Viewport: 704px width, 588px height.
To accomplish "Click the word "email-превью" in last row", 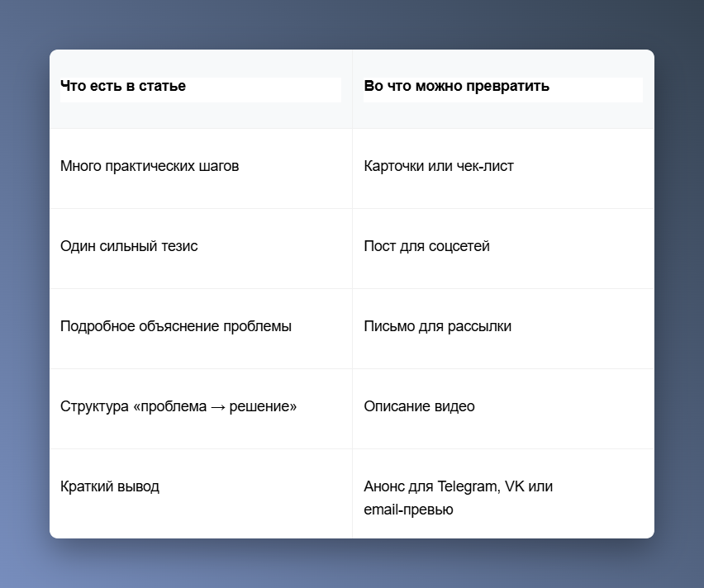I will pos(408,510).
